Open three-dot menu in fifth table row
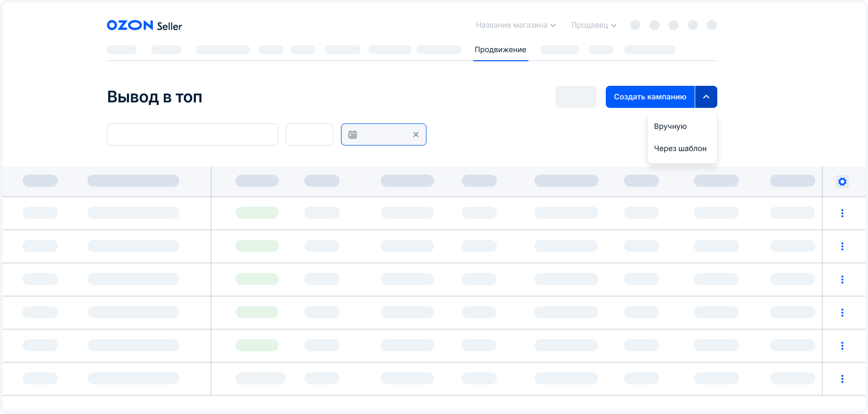The image size is (868, 414). tap(842, 346)
